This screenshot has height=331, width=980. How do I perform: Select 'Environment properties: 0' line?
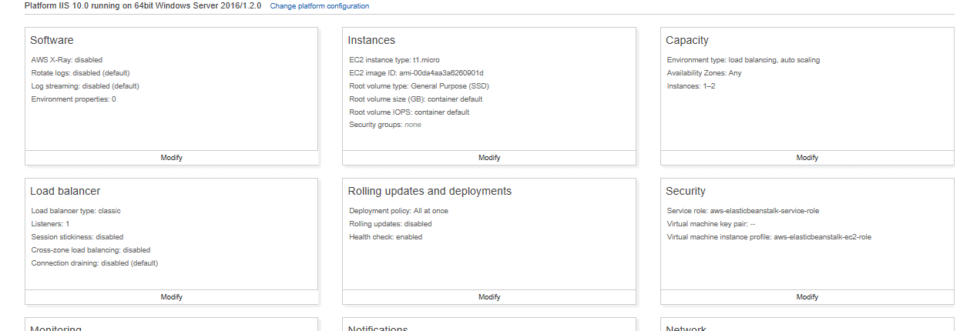tap(74, 99)
